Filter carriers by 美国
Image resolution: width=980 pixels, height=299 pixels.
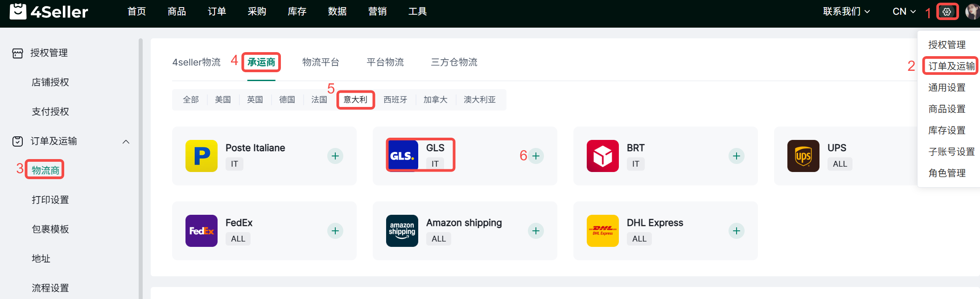tap(223, 99)
